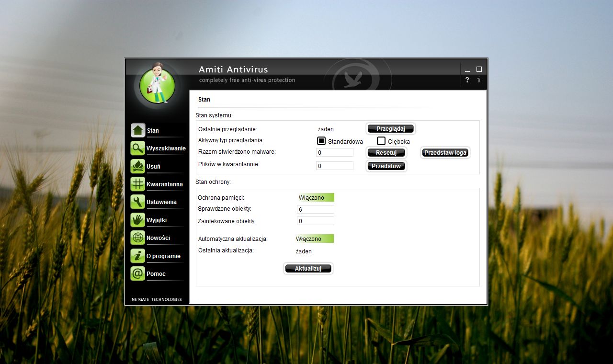
Task: Go to Usuń menu label
Action: pos(153,167)
